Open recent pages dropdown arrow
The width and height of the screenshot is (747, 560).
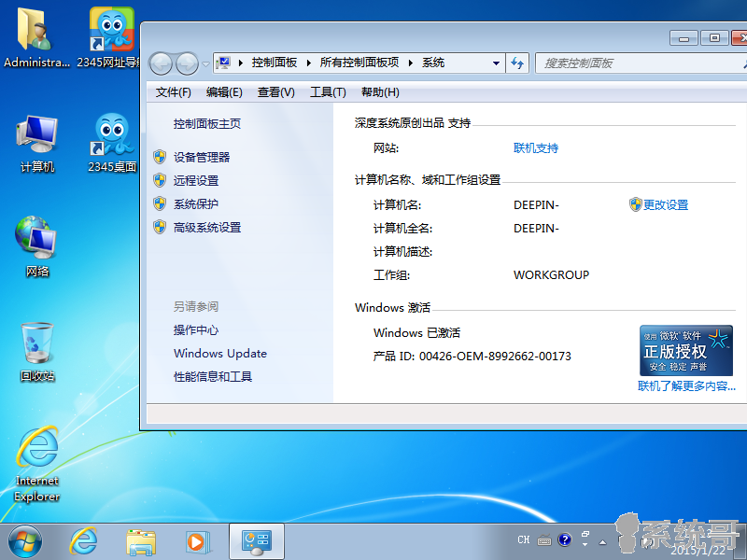(x=205, y=63)
